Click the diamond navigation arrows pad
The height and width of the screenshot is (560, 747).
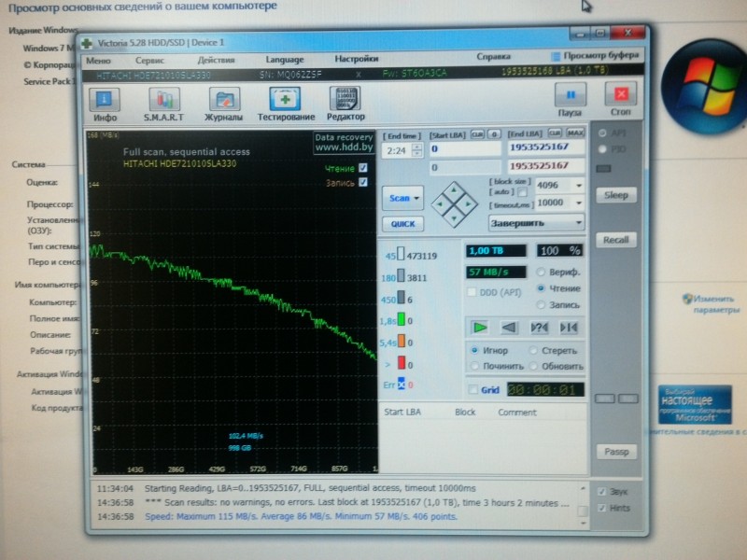[454, 203]
